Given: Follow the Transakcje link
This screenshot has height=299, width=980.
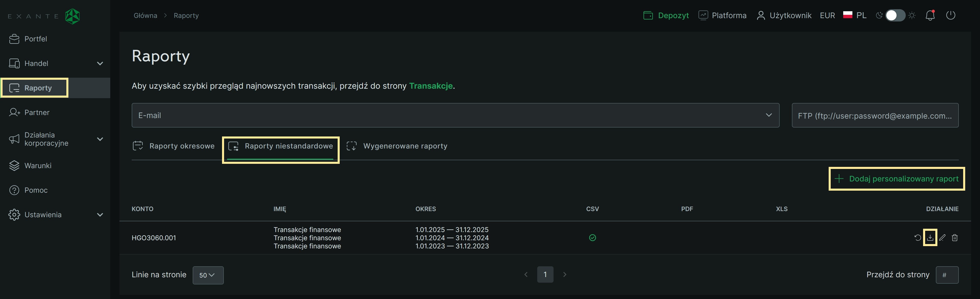Looking at the screenshot, I should click(431, 86).
